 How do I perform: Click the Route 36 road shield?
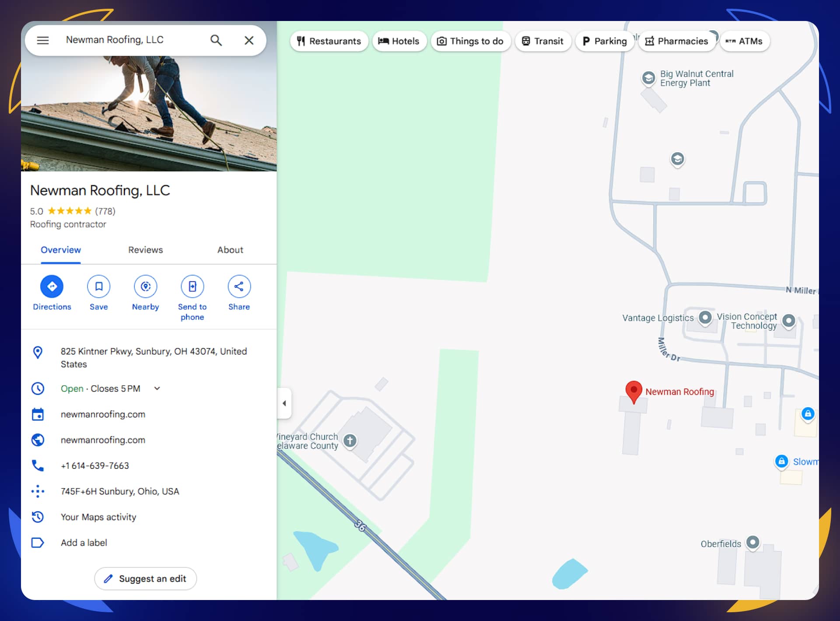[x=360, y=525]
